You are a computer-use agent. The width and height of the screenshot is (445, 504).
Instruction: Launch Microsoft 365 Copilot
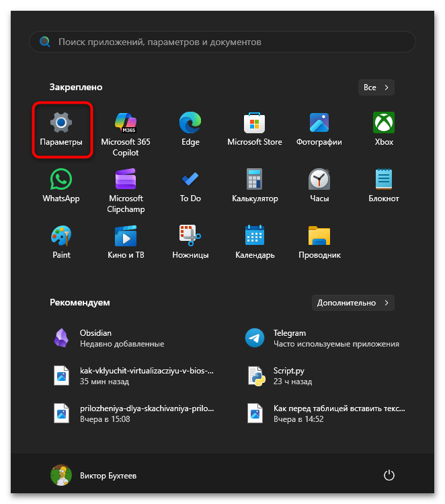pyautogui.click(x=126, y=134)
